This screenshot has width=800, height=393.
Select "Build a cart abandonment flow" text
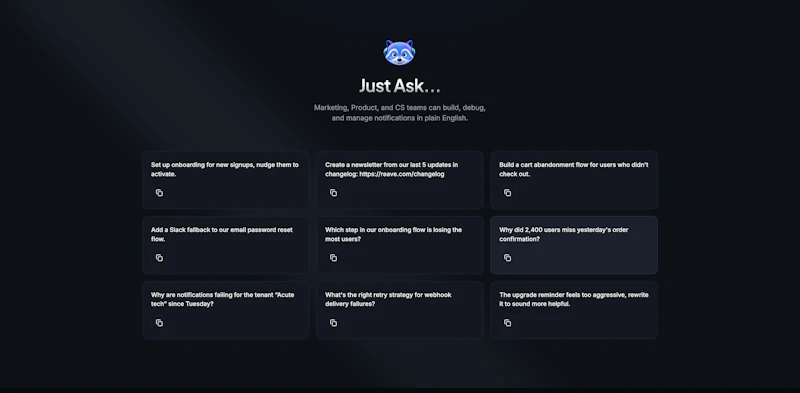(x=544, y=165)
